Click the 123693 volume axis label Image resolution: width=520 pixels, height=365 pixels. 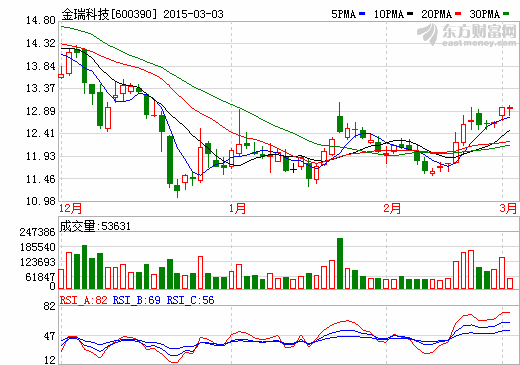(x=37, y=262)
